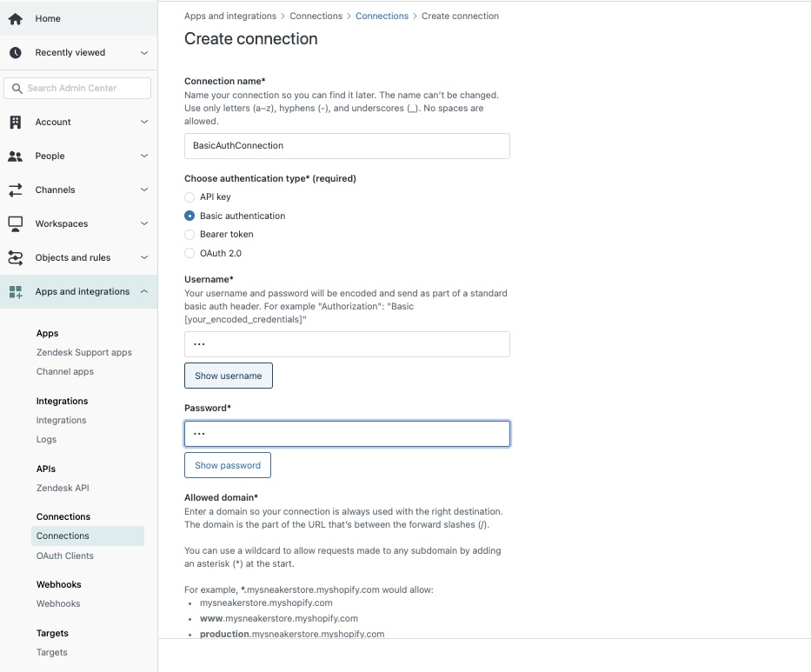This screenshot has height=672, width=811.
Task: Select the Bearer token authentication option
Action: [x=189, y=235]
